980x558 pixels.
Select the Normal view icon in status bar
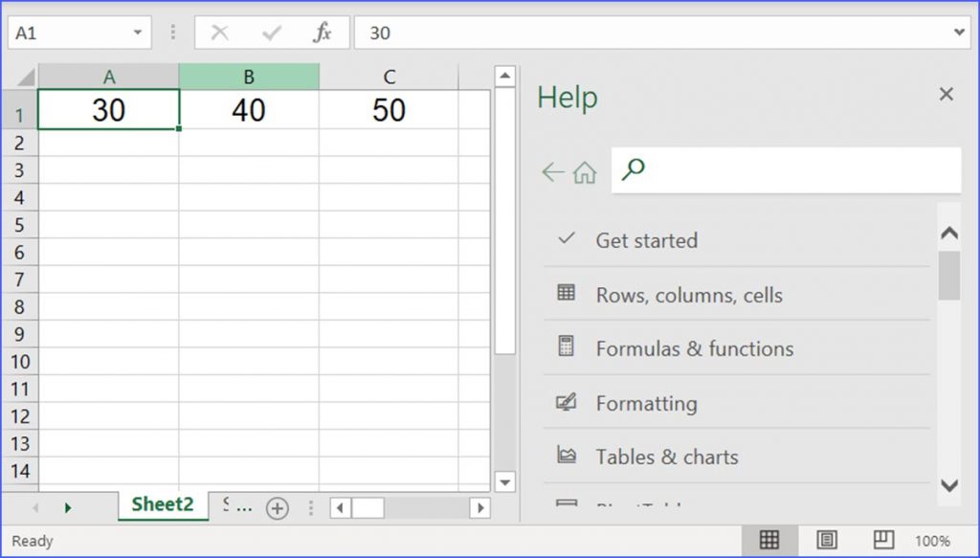pyautogui.click(x=770, y=541)
